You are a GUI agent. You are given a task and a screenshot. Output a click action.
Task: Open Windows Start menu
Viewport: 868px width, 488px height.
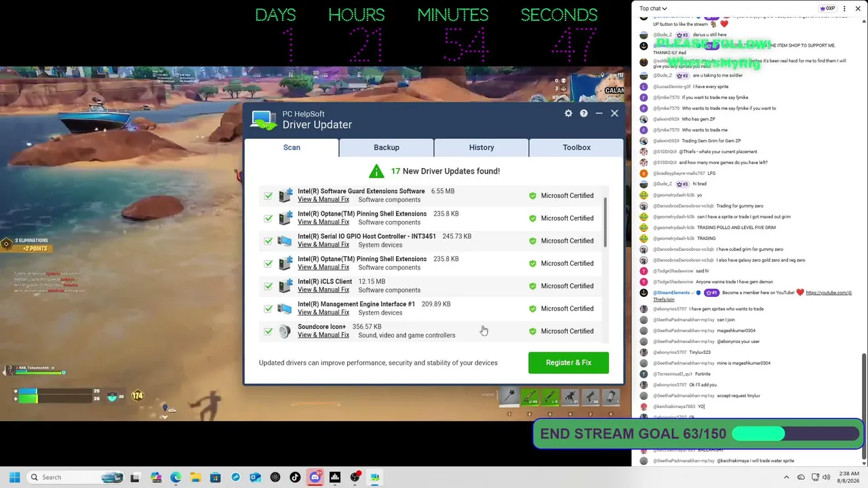[x=14, y=477]
